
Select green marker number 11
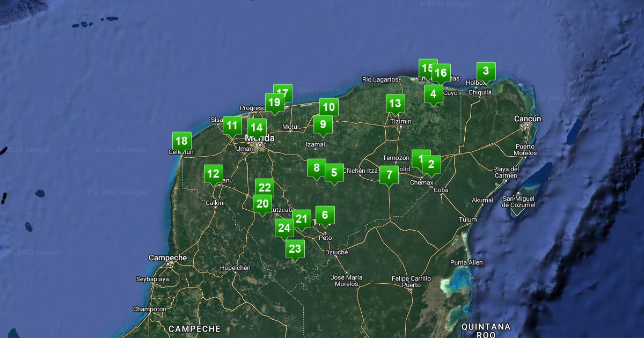coord(232,126)
